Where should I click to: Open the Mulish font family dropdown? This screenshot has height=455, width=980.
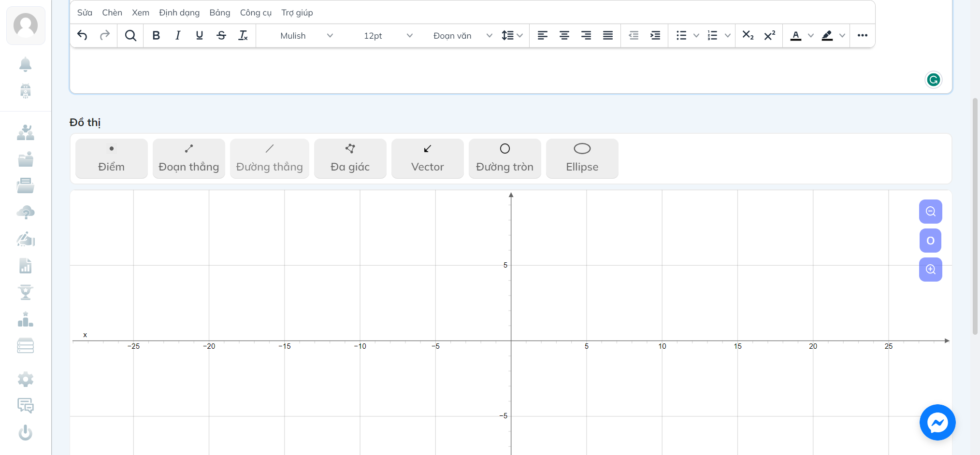[306, 36]
